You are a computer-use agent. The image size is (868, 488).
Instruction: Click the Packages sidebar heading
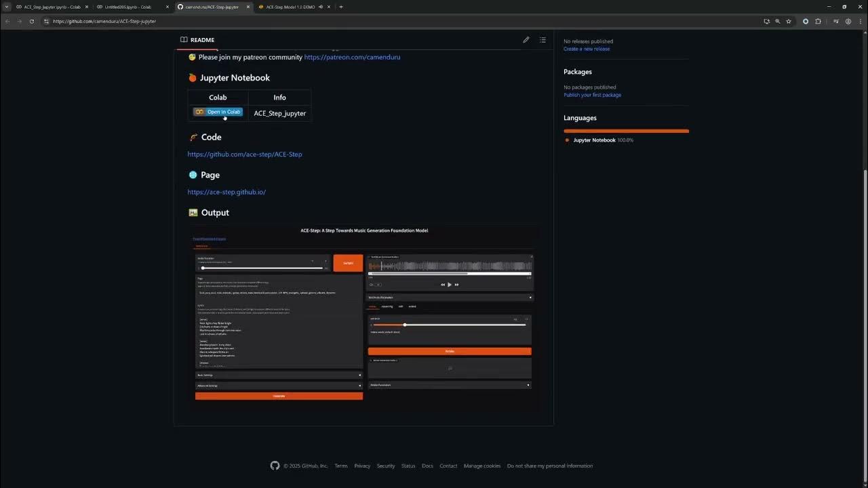(x=578, y=72)
